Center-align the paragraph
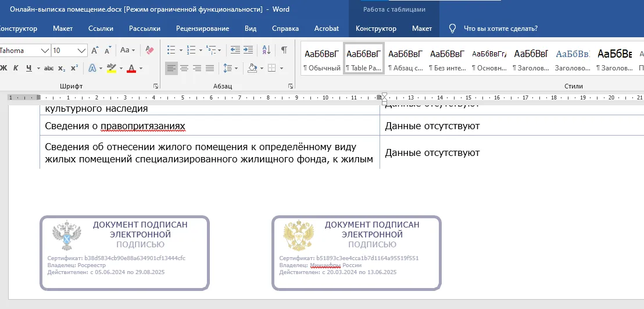The image size is (644, 309). point(184,69)
